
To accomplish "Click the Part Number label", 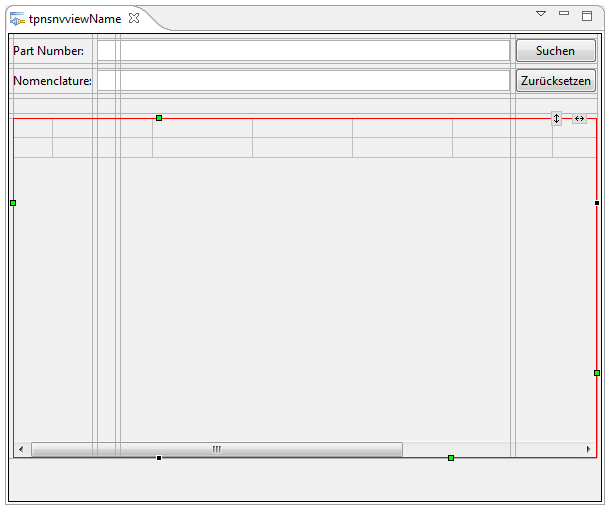I will [48, 51].
